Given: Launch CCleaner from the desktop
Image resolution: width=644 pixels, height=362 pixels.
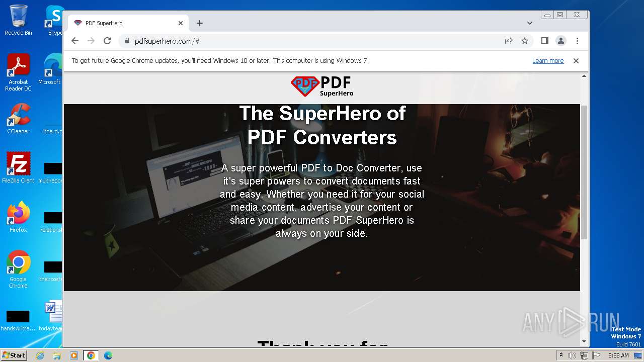Looking at the screenshot, I should (x=18, y=119).
